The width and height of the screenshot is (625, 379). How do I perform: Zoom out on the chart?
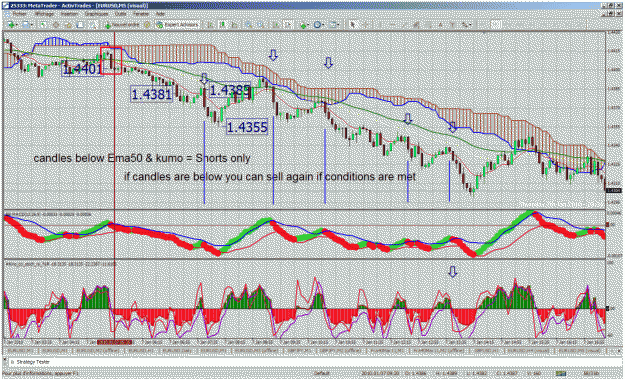(260, 25)
